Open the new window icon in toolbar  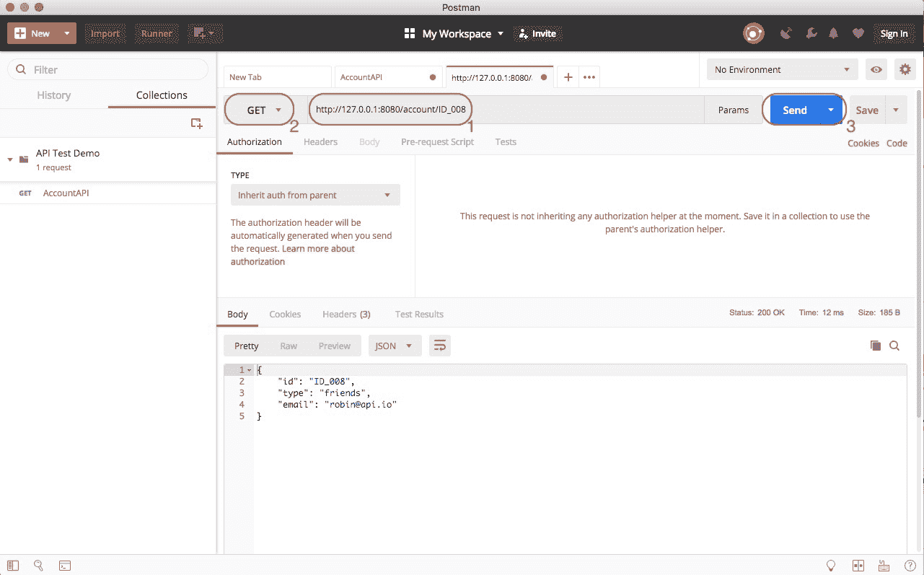coord(206,33)
